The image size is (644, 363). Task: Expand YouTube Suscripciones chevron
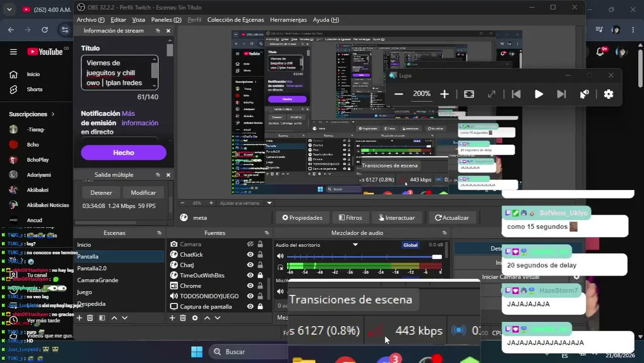pyautogui.click(x=53, y=114)
